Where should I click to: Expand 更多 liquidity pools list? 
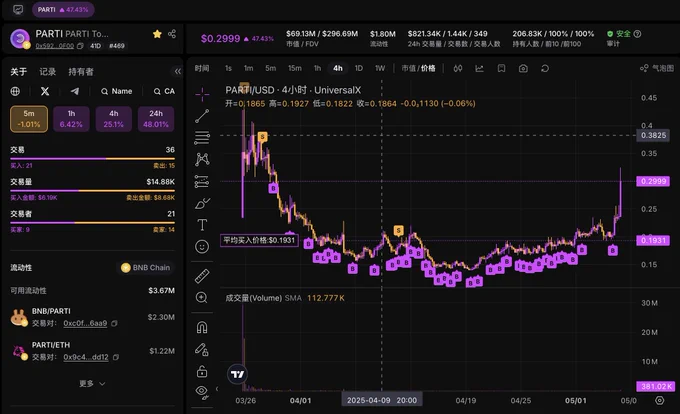[x=92, y=384]
